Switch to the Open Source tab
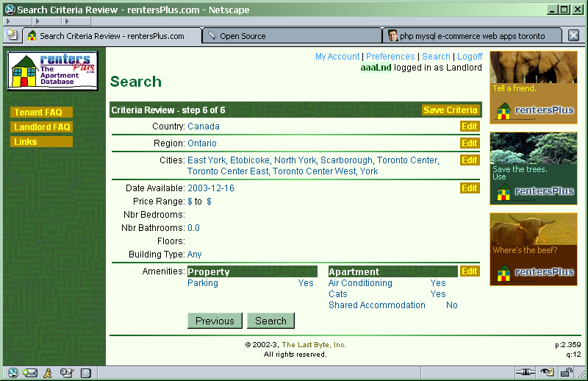The image size is (588, 381). (x=243, y=35)
